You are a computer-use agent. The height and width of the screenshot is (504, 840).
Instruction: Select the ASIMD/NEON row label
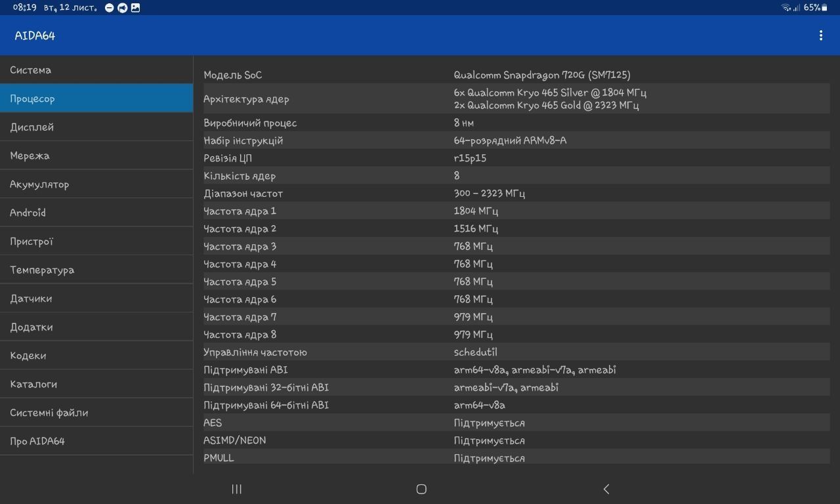235,440
